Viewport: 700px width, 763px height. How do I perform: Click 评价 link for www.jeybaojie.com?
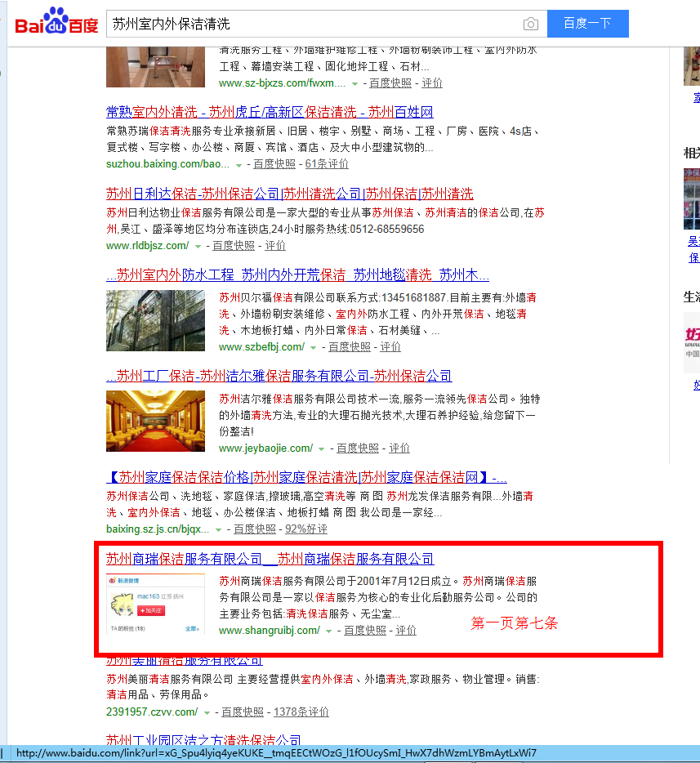(x=399, y=448)
